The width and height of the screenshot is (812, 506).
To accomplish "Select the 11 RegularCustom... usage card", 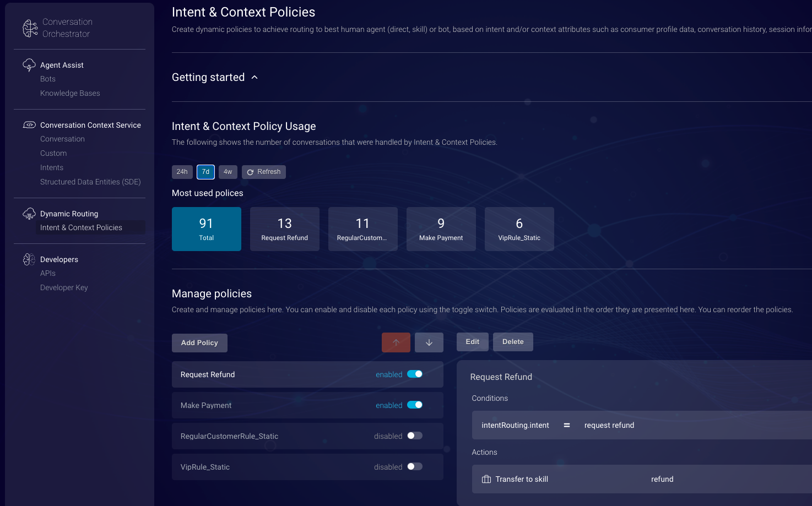I will tap(363, 229).
